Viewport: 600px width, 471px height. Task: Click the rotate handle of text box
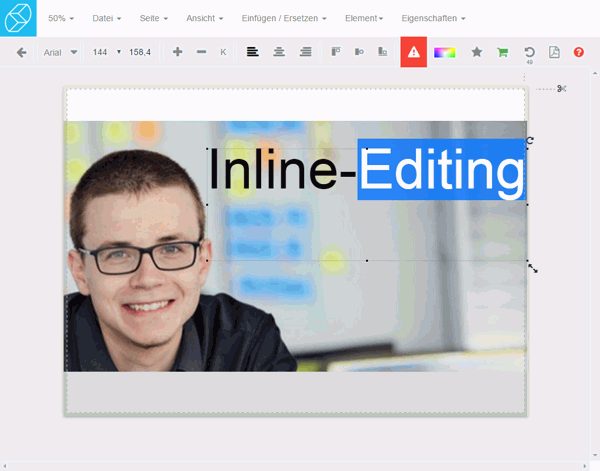(530, 140)
